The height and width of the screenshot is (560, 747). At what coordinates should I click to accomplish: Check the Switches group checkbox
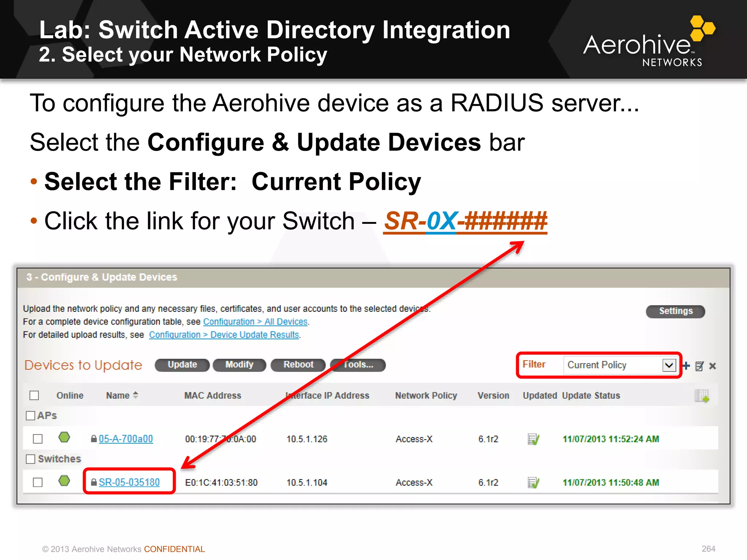pos(31,459)
